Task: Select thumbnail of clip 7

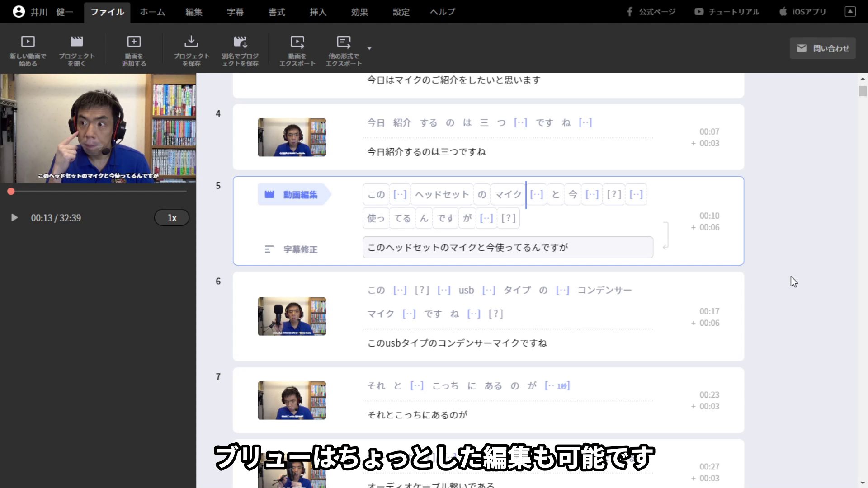Action: click(292, 400)
